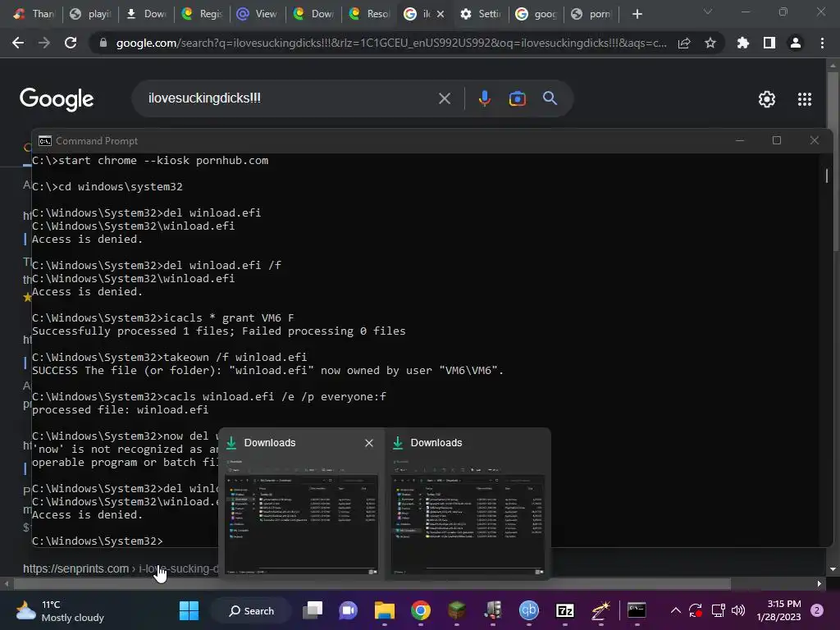Viewport: 840px width, 630px height.
Task: Open Task View from the taskbar
Action: 313,610
